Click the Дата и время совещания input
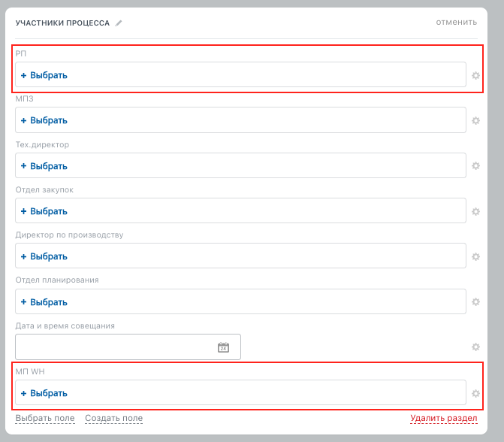Image resolution: width=504 pixels, height=442 pixels. (113, 347)
